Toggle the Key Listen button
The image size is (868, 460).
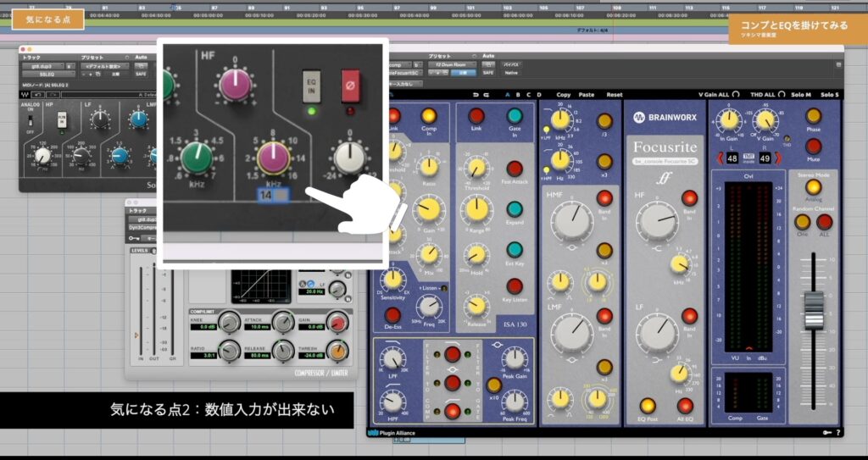click(x=515, y=286)
